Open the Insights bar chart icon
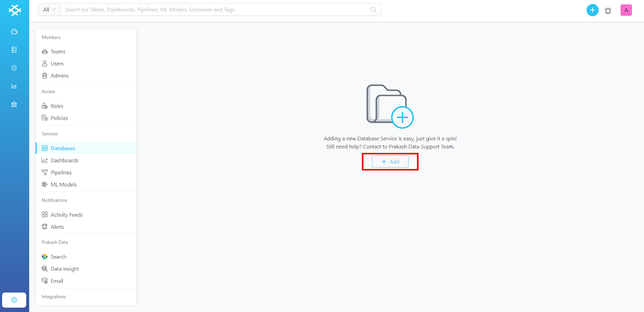Image resolution: width=644 pixels, height=312 pixels. 14,86
